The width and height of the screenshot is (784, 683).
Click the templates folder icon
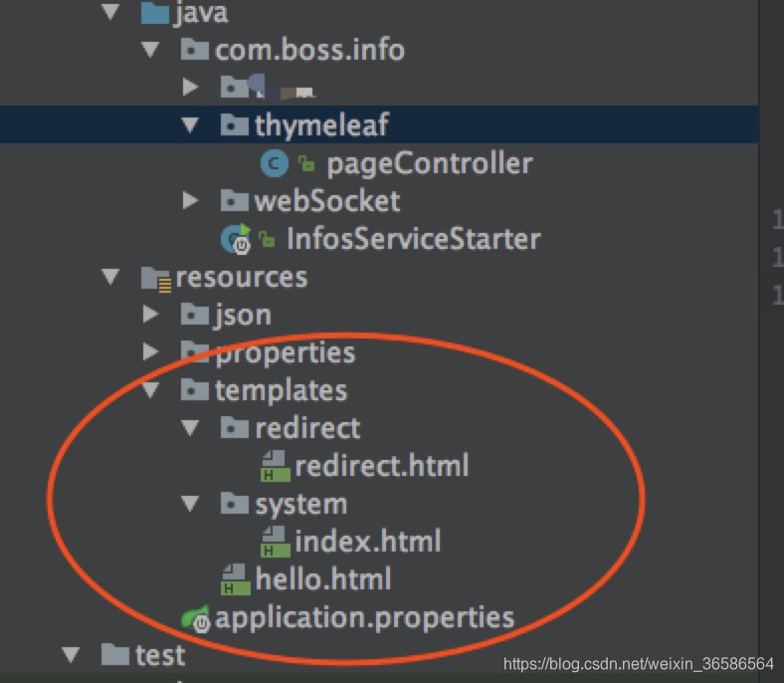(x=194, y=389)
